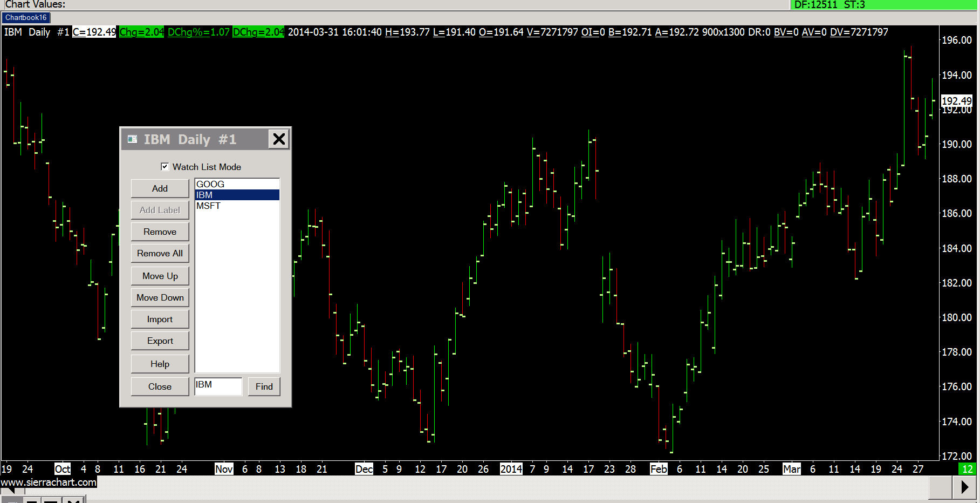Click the Close button at the dialog bottom
980x503 pixels.
pos(160,386)
